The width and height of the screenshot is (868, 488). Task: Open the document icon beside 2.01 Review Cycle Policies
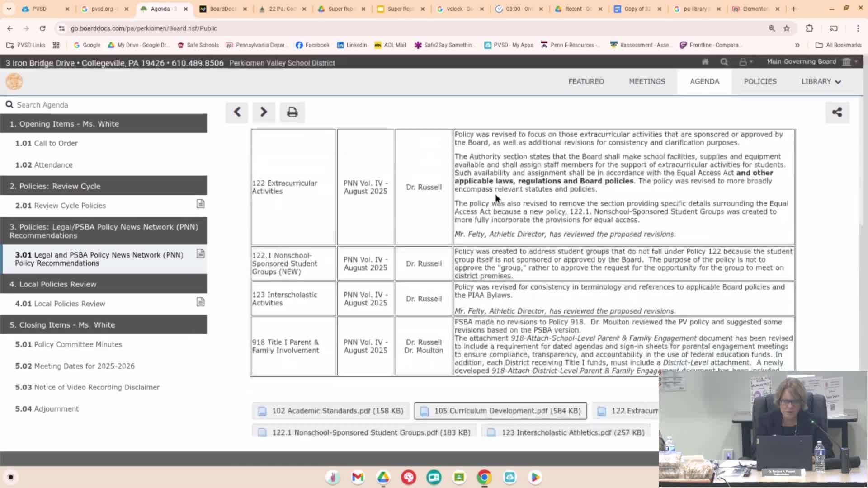[200, 204]
